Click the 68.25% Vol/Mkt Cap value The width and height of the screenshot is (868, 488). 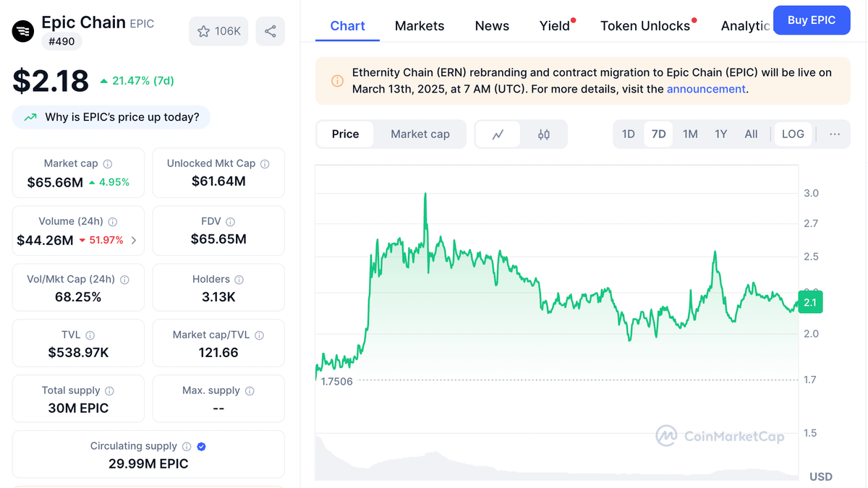(78, 297)
